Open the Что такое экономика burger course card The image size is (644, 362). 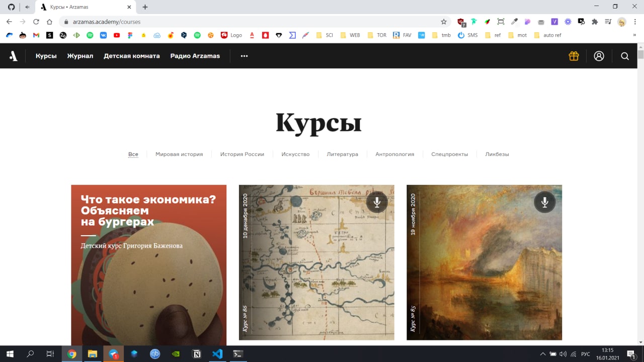point(148,265)
